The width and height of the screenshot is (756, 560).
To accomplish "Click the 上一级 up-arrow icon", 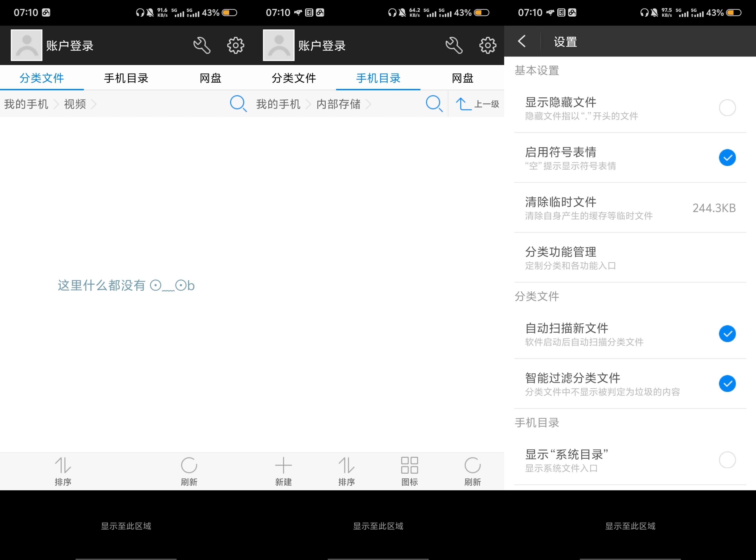I will (463, 104).
